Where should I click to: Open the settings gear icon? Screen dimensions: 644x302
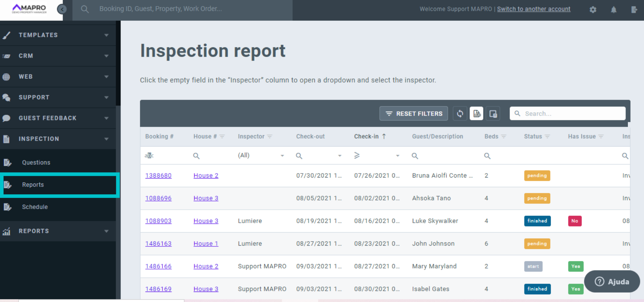click(x=593, y=10)
